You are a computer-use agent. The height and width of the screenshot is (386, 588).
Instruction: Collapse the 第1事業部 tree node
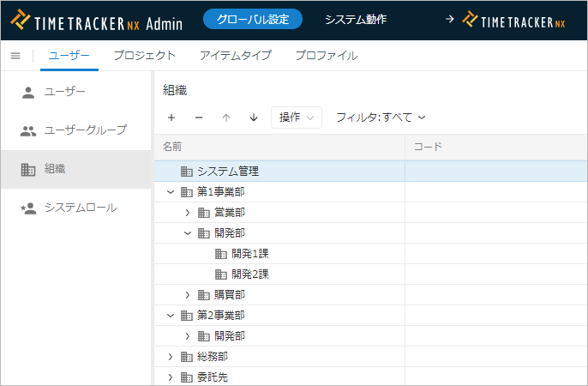pyautogui.click(x=171, y=192)
